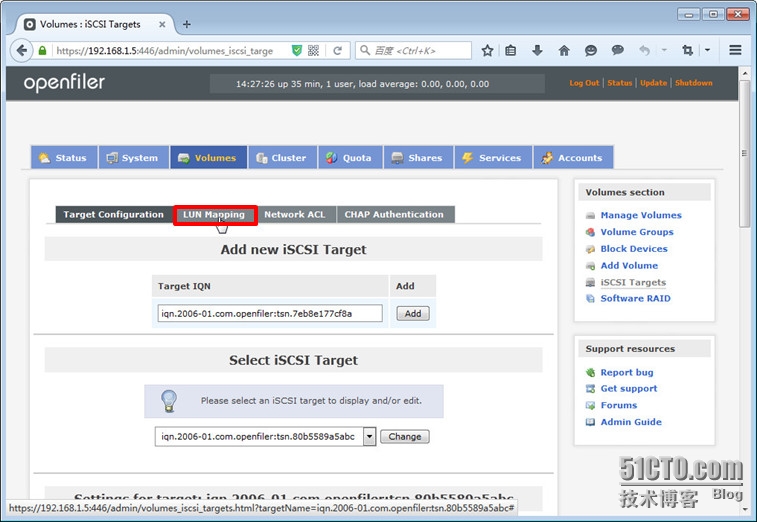Image resolution: width=757 pixels, height=522 pixels.
Task: Click the Change button for selected target
Action: [x=405, y=437]
